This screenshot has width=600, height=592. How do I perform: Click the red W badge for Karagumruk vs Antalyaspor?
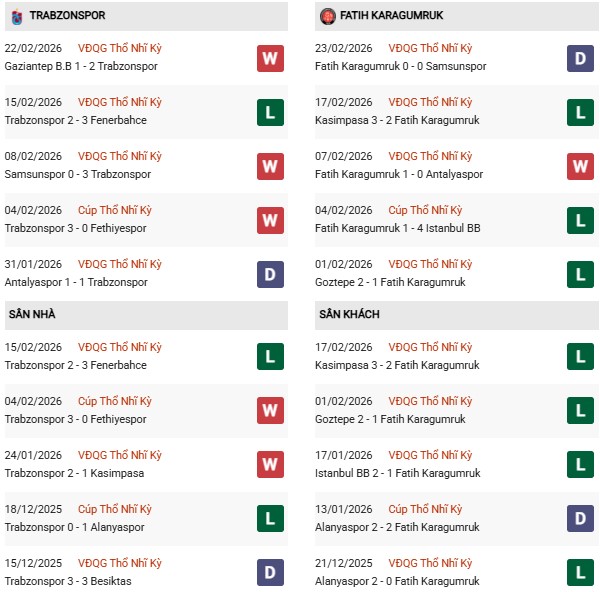(x=580, y=166)
